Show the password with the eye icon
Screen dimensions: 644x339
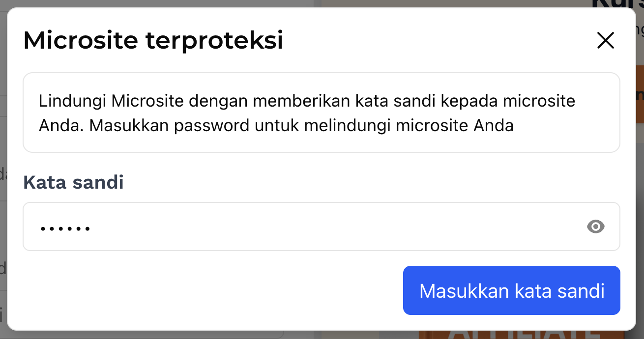tap(595, 226)
